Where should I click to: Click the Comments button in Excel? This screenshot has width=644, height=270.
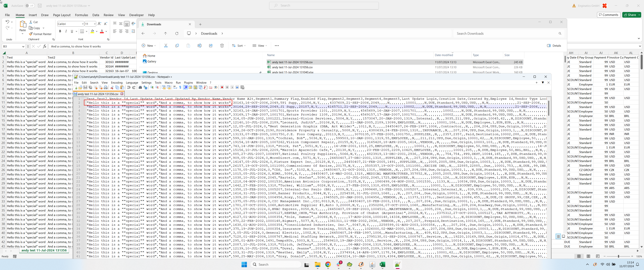coord(608,15)
